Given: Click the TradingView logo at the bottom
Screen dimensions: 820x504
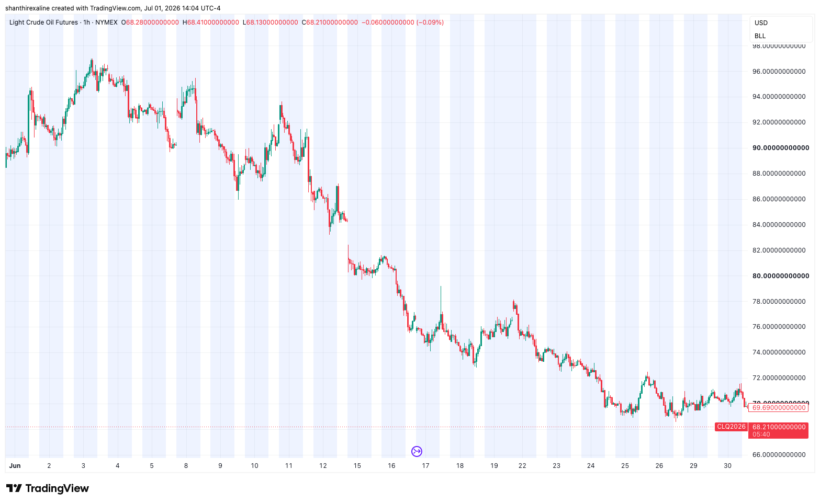Looking at the screenshot, I should (48, 488).
